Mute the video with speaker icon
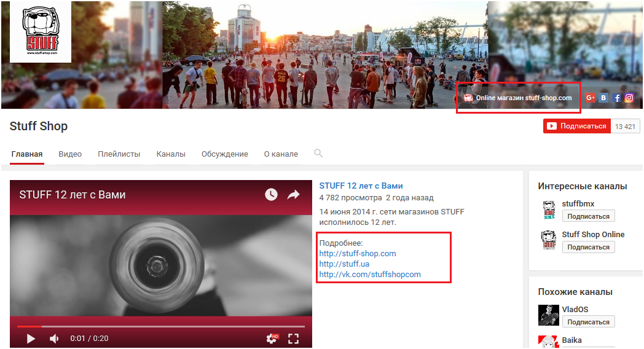The image size is (644, 349). coord(54,339)
